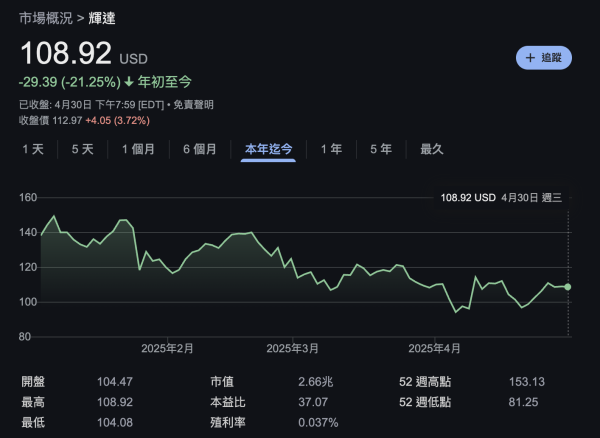Click the 80 y-axis label

(25, 337)
